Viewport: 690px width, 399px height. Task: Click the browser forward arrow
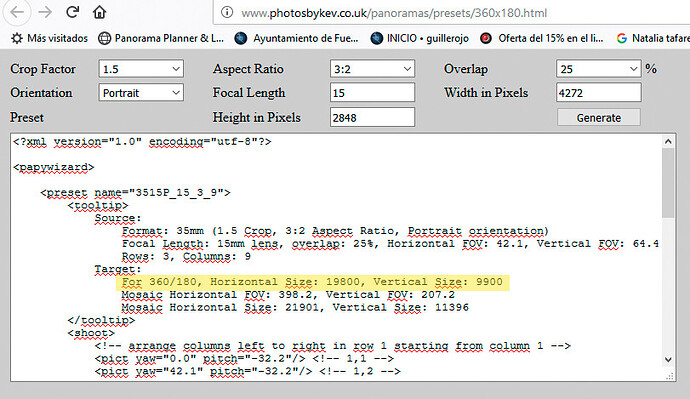point(45,12)
